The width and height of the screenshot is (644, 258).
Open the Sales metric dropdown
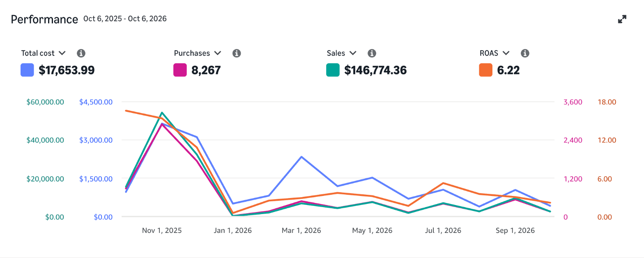coord(341,53)
